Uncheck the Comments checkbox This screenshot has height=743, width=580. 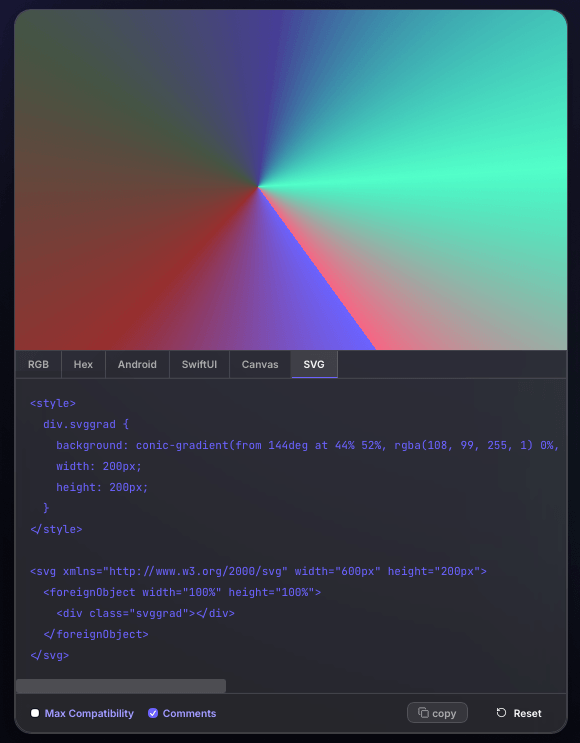click(x=153, y=713)
